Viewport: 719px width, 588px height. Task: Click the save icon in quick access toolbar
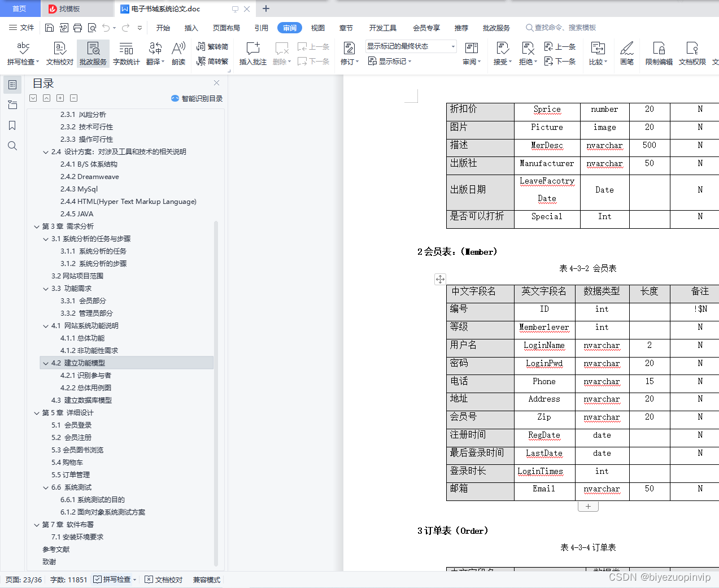[49, 28]
